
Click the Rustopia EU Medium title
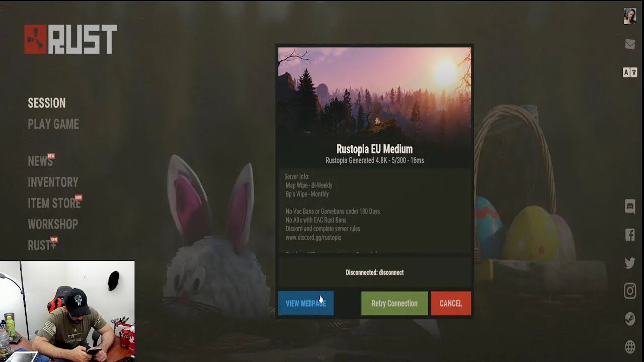pyautogui.click(x=374, y=149)
